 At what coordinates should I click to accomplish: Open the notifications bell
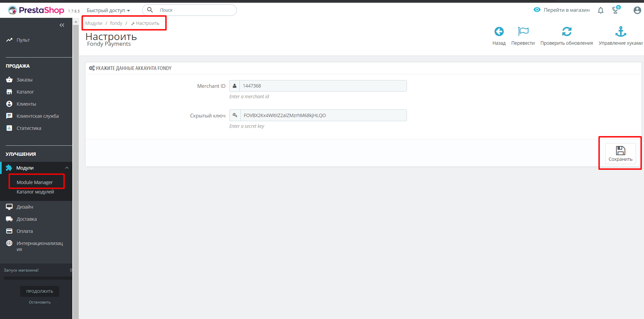click(601, 10)
